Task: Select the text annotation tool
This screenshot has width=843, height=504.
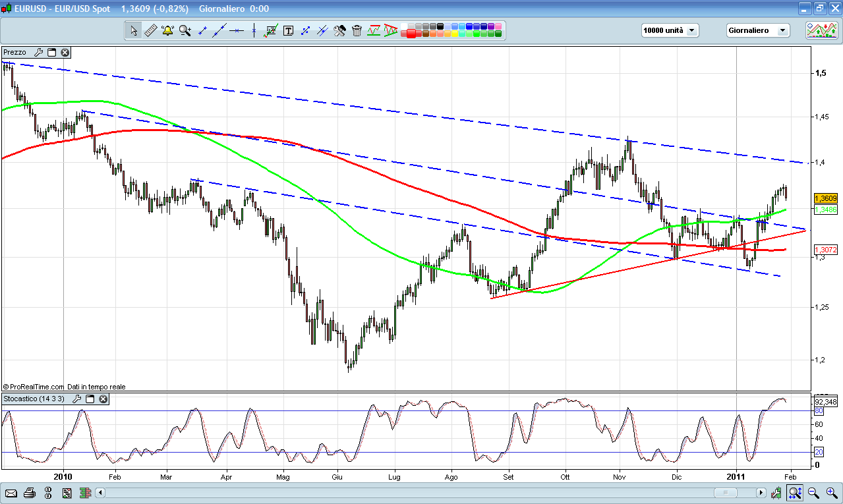Action: click(288, 30)
